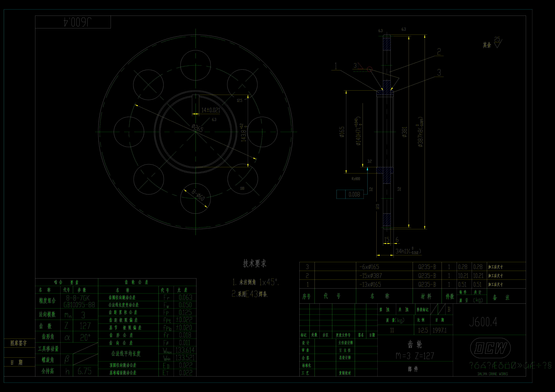Click the "件数" column header
Viewport: 555px width, 392px height.
450,296
